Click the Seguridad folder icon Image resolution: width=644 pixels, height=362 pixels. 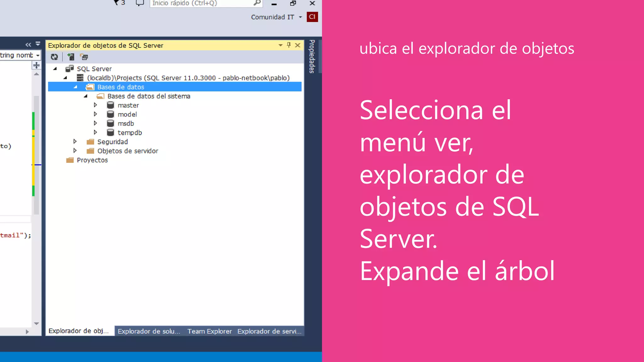point(90,142)
